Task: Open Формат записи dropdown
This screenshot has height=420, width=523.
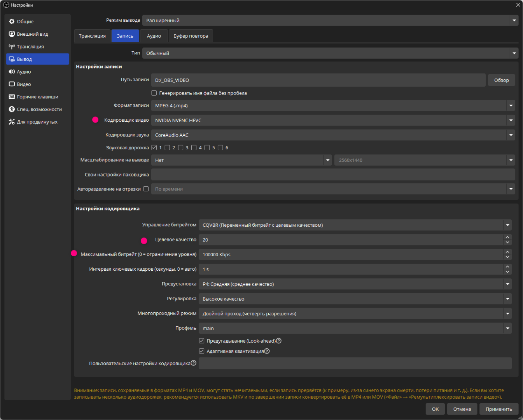Action: click(x=333, y=105)
